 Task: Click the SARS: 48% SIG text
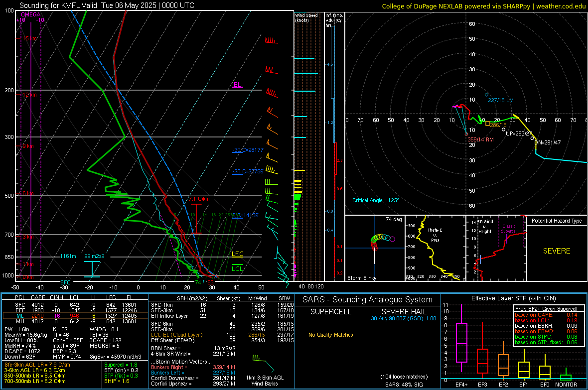404,385
